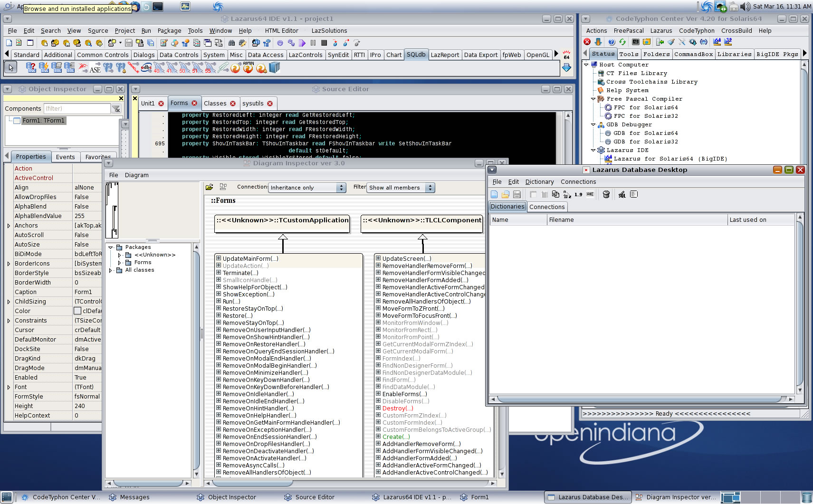Image resolution: width=813 pixels, height=504 pixels.
Task: Click the terminal icon in CodeTyphon Center toolbar
Action: 635,42
